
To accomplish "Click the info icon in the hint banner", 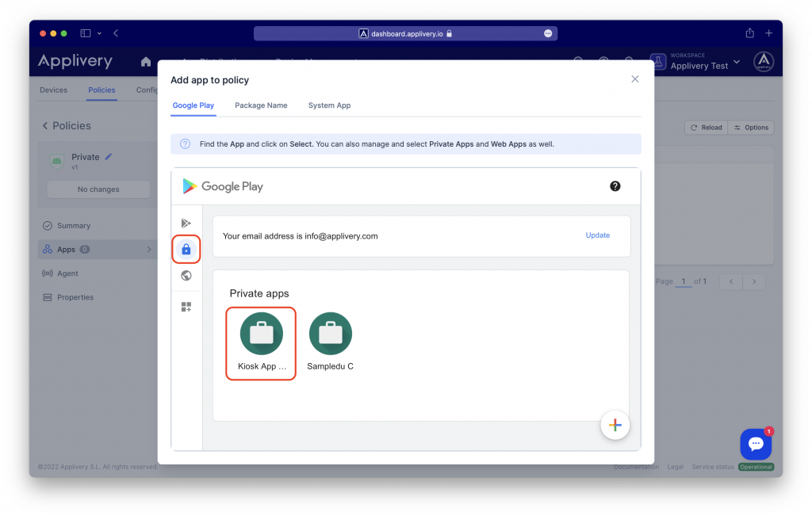I will point(185,144).
